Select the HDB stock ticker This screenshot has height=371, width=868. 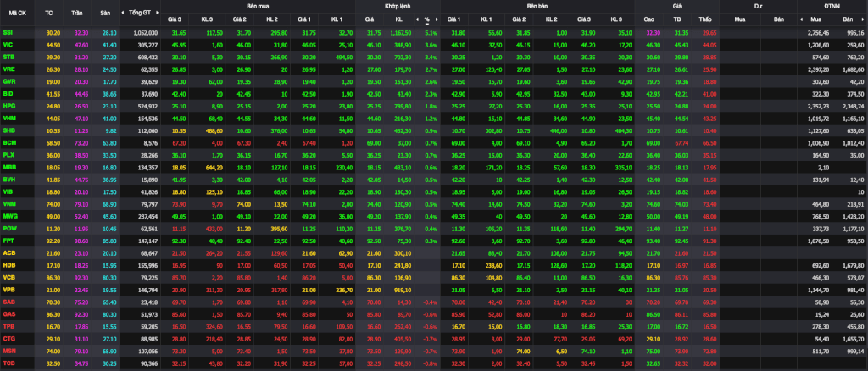point(8,265)
